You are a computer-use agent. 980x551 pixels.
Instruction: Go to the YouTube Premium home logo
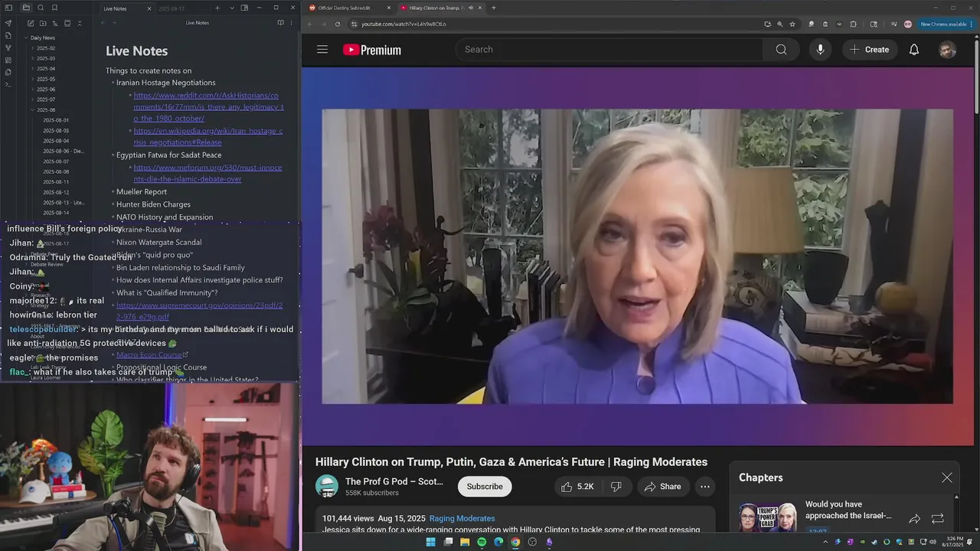(x=372, y=50)
